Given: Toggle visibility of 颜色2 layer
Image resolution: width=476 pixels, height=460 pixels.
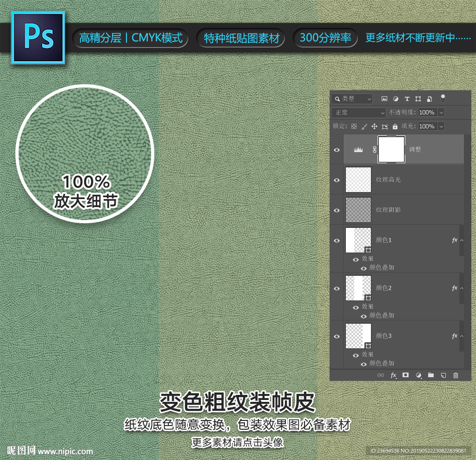Looking at the screenshot, I should (337, 288).
